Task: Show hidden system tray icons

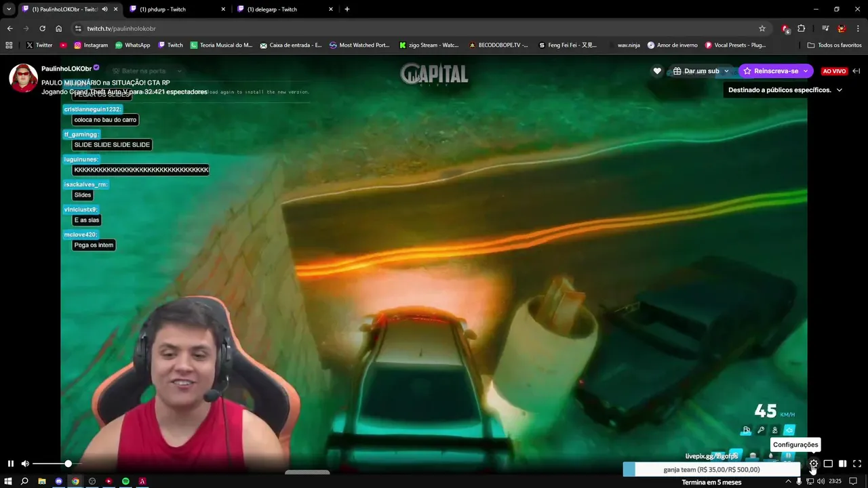Action: (x=788, y=481)
